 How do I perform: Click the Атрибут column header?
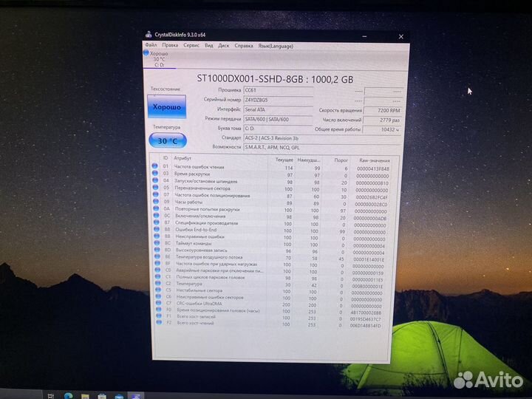pyautogui.click(x=183, y=158)
